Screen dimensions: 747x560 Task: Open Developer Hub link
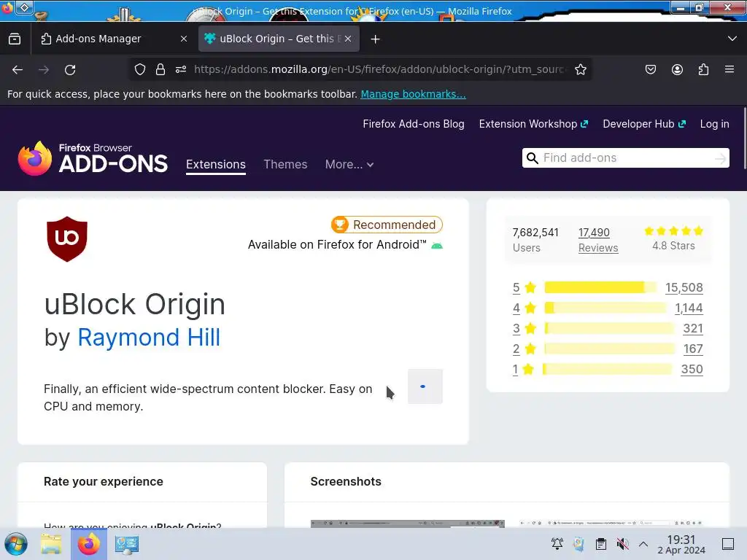(x=644, y=124)
